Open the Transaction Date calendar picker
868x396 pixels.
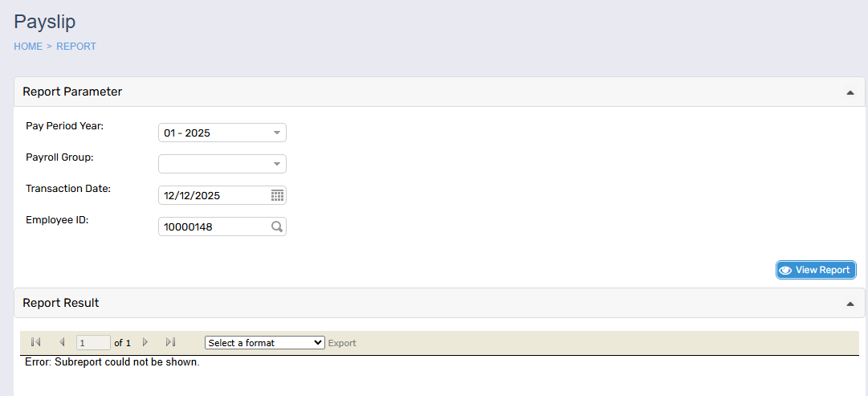click(x=277, y=195)
